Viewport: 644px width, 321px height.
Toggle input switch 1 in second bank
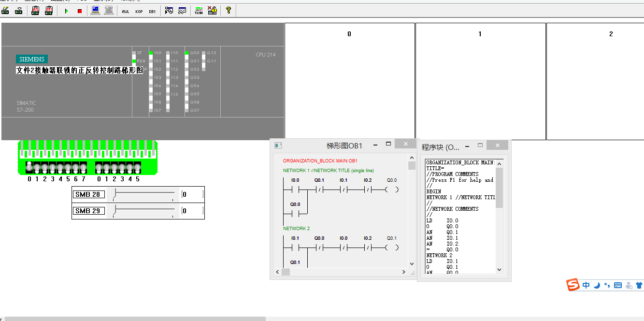click(107, 167)
